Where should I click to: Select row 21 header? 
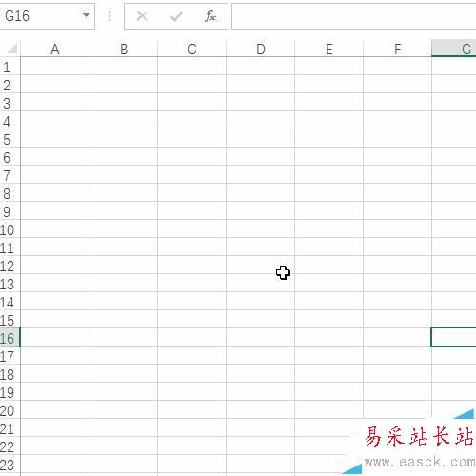(x=10, y=428)
